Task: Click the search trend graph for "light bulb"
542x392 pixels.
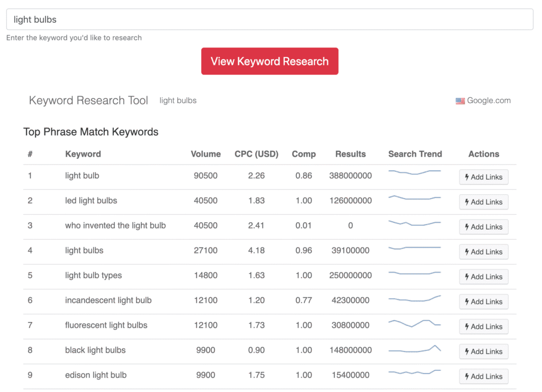Action: tap(414, 174)
